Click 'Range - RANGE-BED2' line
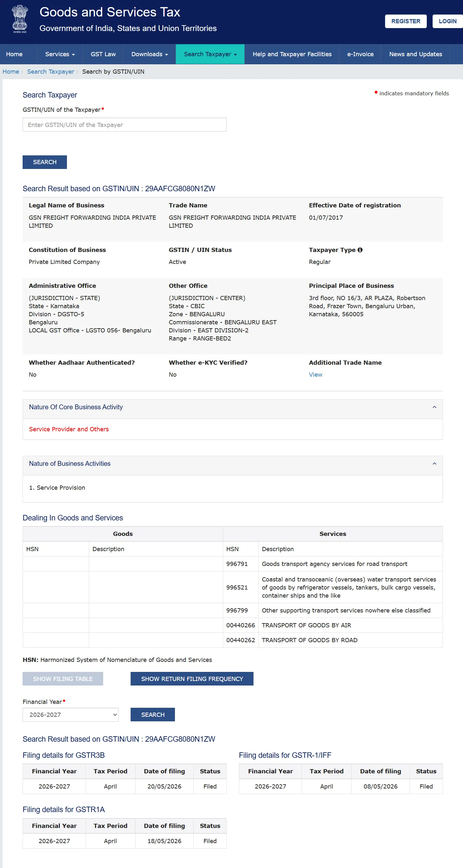The image size is (463, 868). (x=199, y=338)
